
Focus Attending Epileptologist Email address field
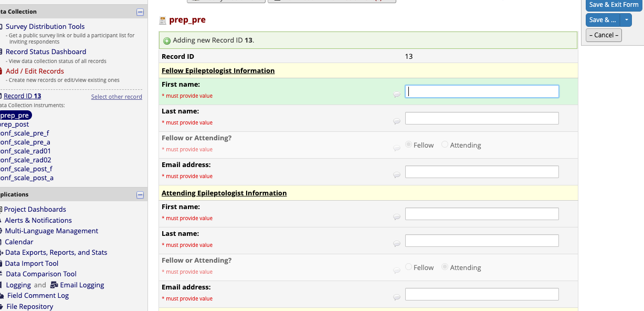click(482, 294)
